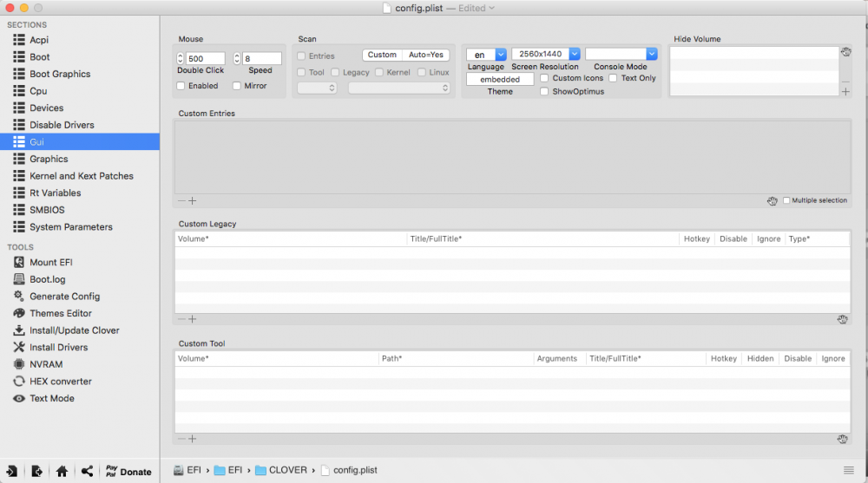Image resolution: width=868 pixels, height=483 pixels.
Task: Click the home icon in bottom toolbar
Action: click(62, 472)
